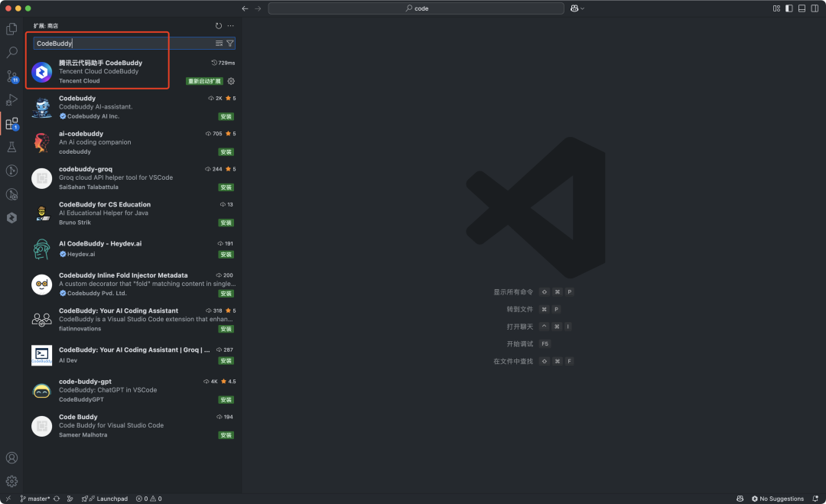Open 'Codebuddy Inline Fold Injector Metadata' title
This screenshot has width=826, height=504.
click(123, 275)
